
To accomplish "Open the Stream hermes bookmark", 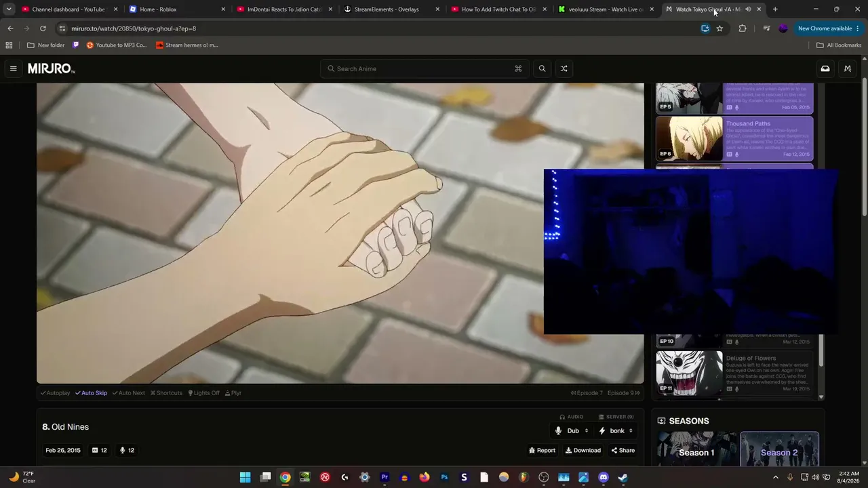I will click(x=187, y=45).
